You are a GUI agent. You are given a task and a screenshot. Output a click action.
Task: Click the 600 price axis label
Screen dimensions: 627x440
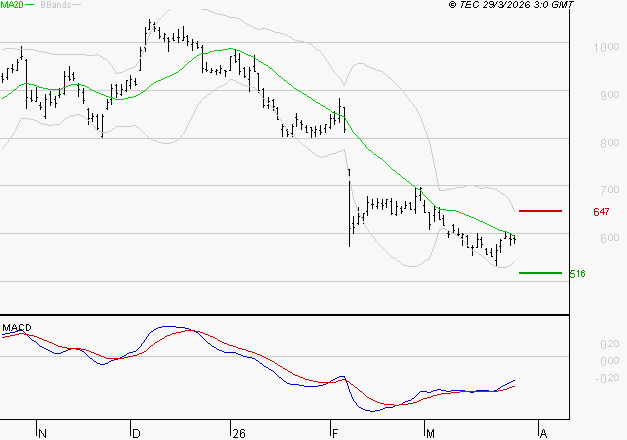click(x=609, y=238)
